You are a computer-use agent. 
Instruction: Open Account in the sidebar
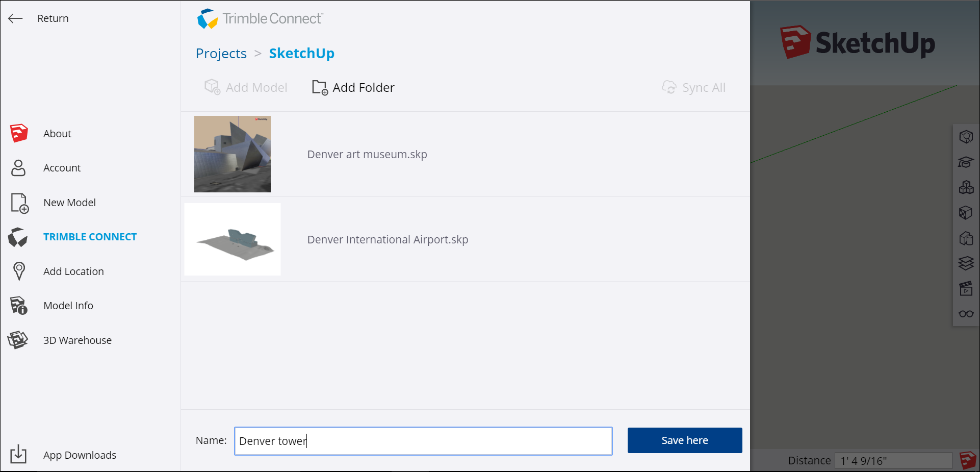pos(62,168)
